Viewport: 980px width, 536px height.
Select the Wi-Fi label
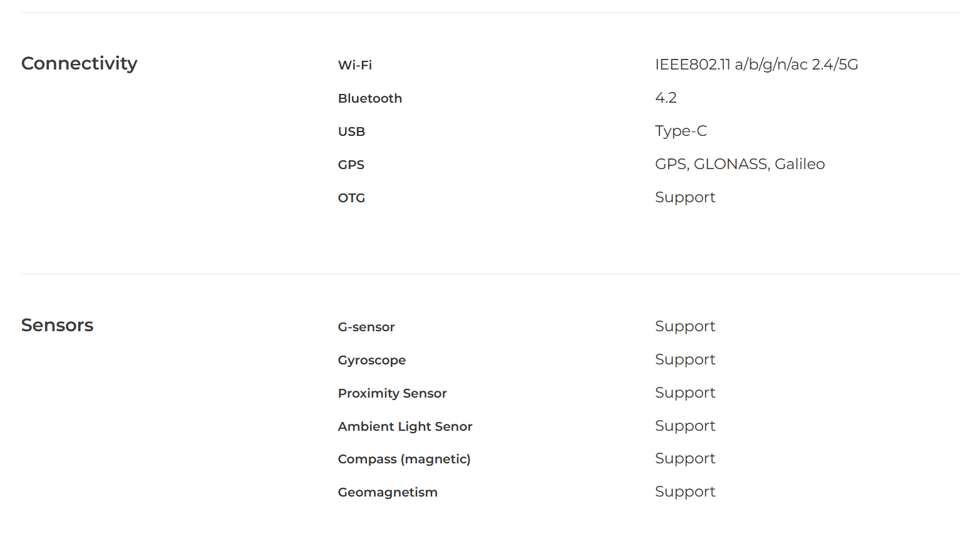coord(355,65)
